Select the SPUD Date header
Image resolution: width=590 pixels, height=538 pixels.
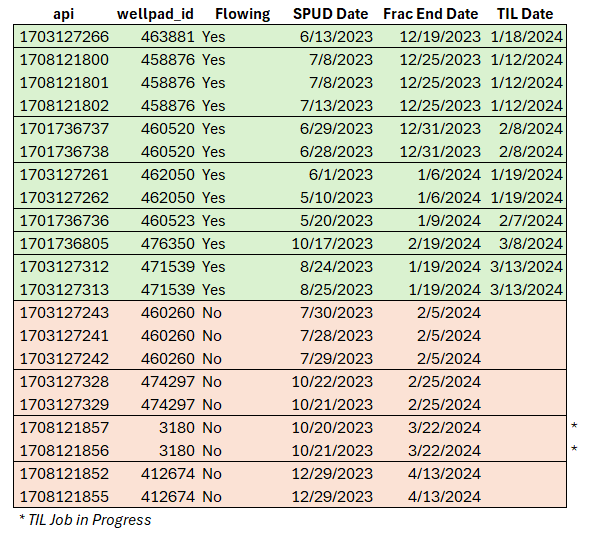click(x=331, y=14)
